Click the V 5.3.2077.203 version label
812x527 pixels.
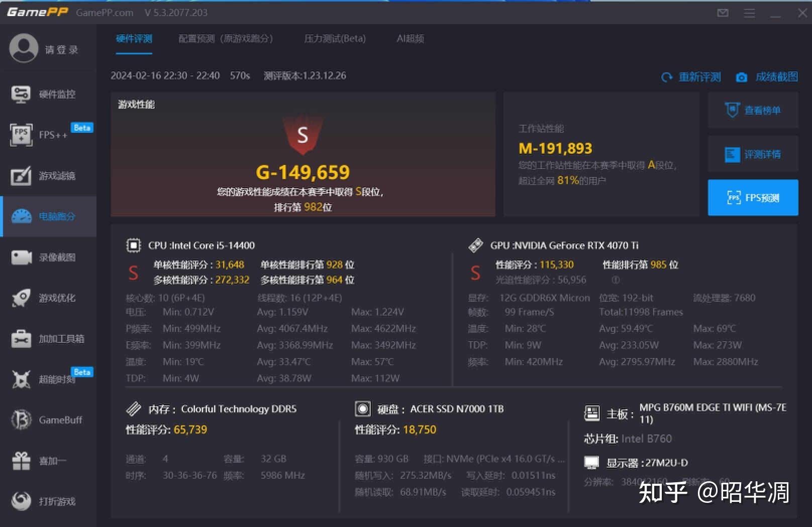[x=176, y=13]
